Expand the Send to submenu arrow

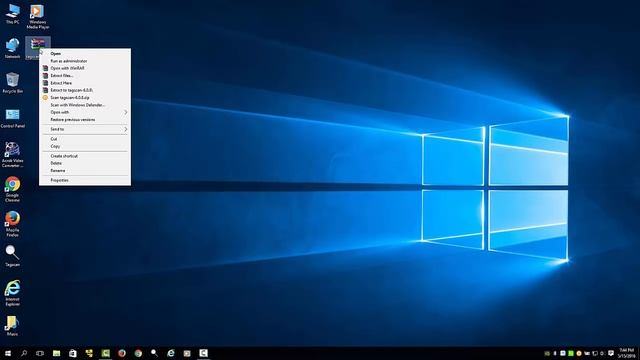click(x=126, y=129)
